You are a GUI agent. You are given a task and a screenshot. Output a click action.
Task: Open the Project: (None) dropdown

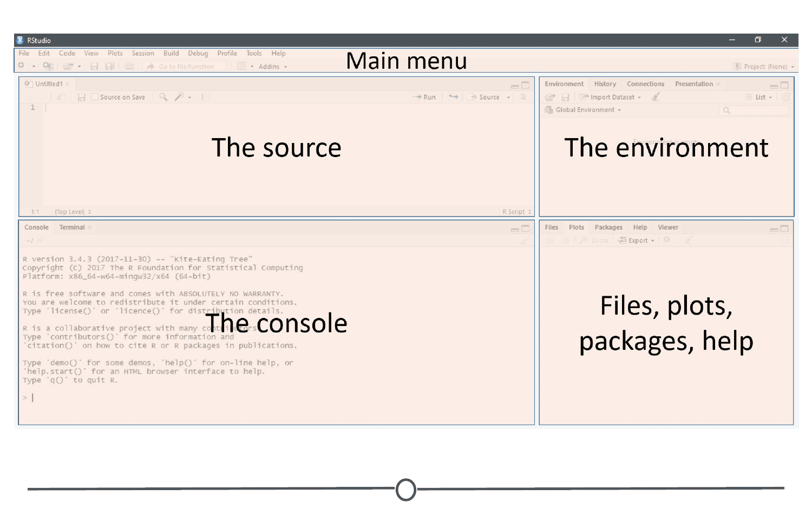tap(764, 67)
